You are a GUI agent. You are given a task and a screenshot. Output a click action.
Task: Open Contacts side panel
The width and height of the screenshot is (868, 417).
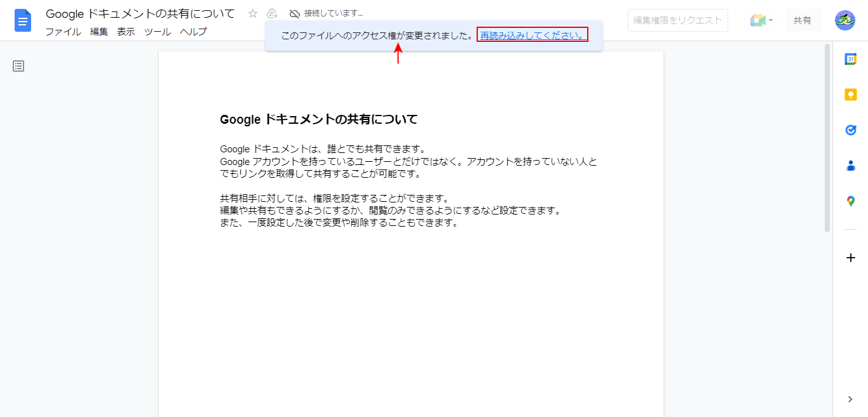851,166
